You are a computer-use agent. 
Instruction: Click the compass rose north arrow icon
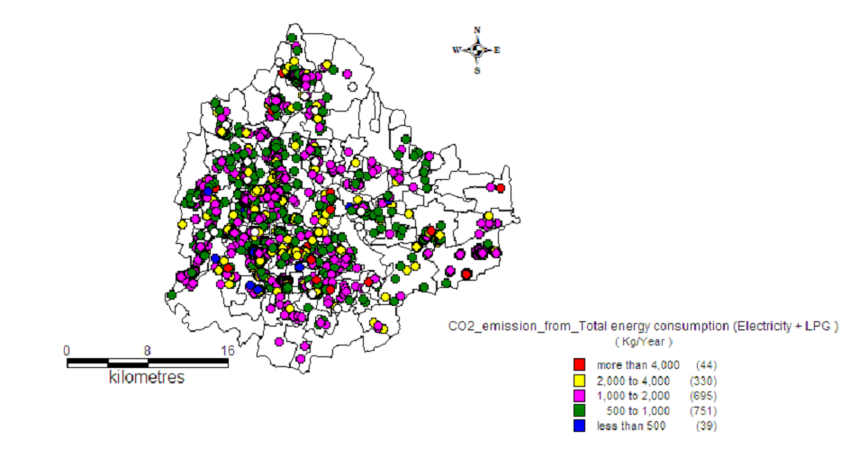click(477, 50)
